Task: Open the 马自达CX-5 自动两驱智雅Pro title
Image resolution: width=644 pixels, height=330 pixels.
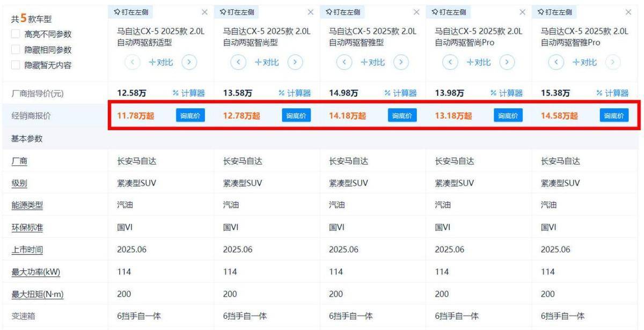Action: click(584, 36)
